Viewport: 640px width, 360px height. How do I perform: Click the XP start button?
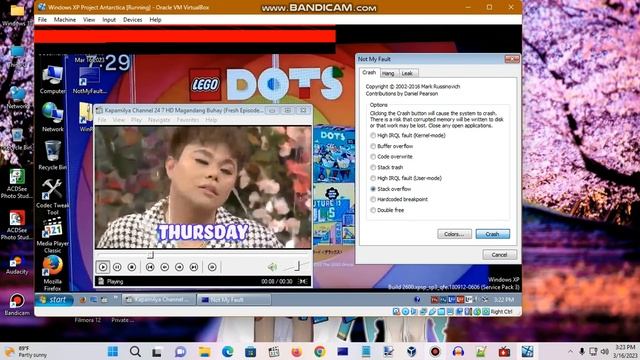54,300
